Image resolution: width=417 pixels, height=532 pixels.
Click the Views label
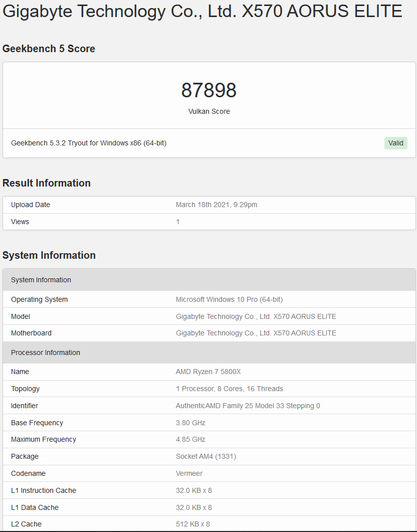point(20,222)
